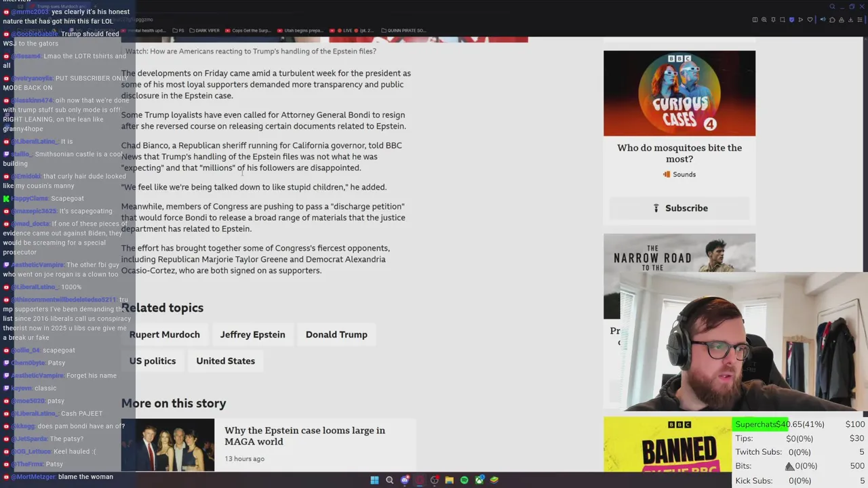The width and height of the screenshot is (868, 488).
Task: Click the 'Related topics' heading
Action: click(162, 308)
